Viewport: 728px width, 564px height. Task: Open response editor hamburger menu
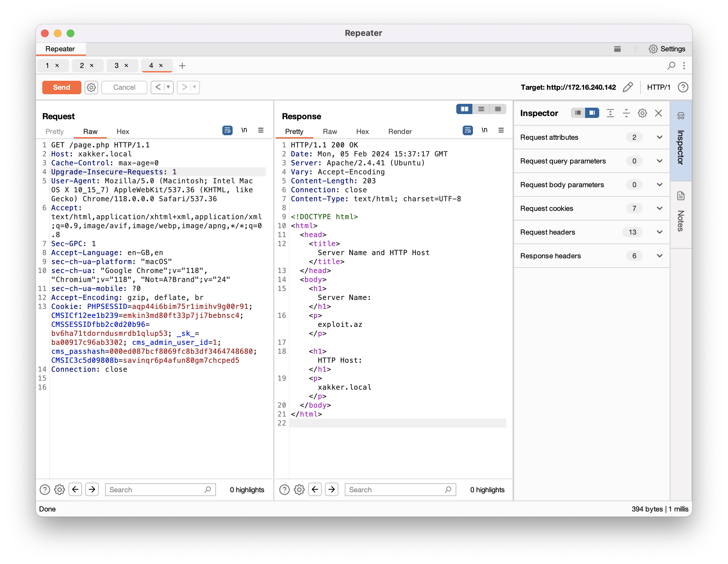[501, 130]
